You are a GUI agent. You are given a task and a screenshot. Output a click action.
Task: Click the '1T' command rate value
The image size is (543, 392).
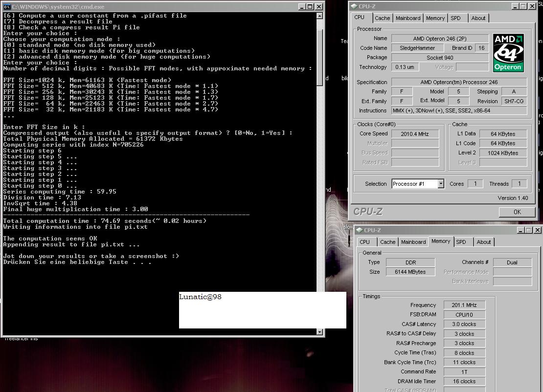tap(464, 372)
